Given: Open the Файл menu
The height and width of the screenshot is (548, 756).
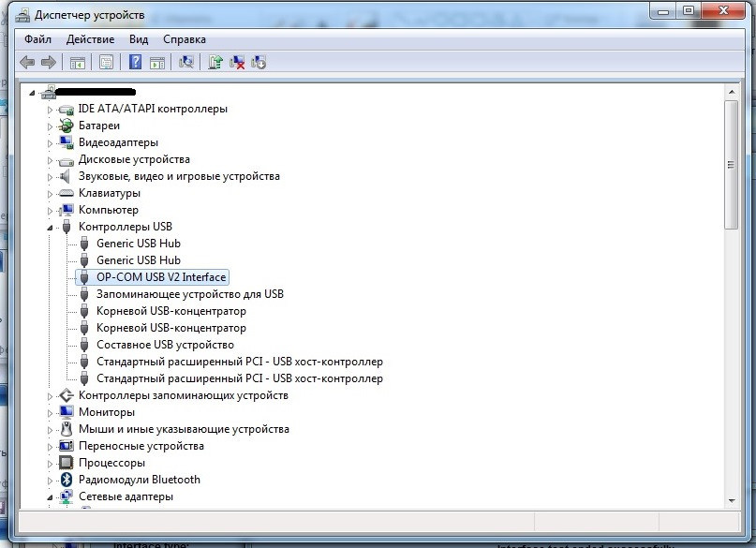Looking at the screenshot, I should point(37,39).
